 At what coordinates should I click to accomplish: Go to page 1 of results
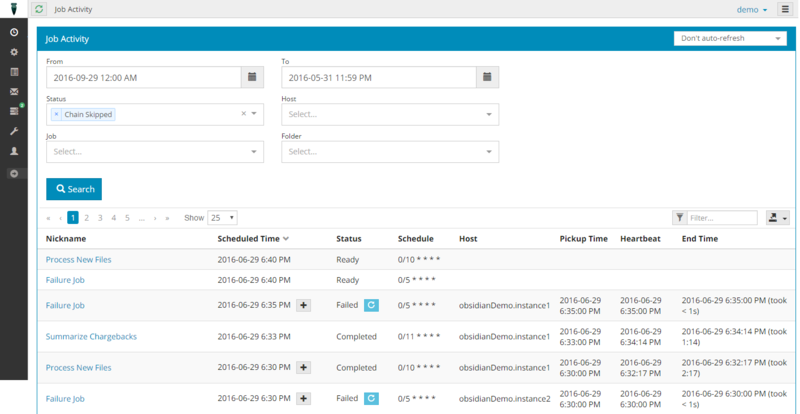(x=73, y=218)
